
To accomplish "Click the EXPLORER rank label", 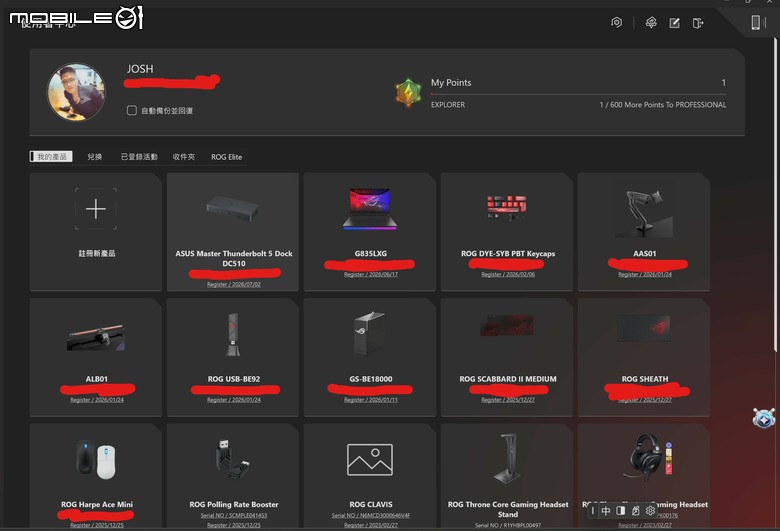I will pyautogui.click(x=448, y=105).
